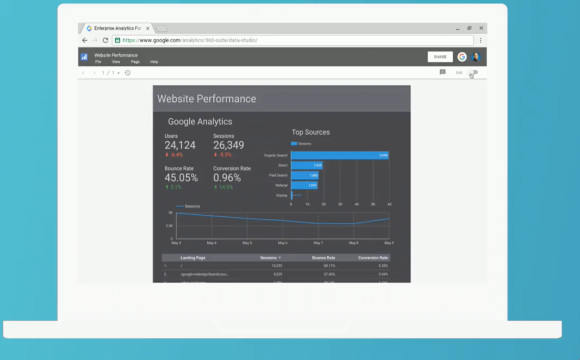Image resolution: width=580 pixels, height=360 pixels.
Task: Click the Sessions line legend of time series
Action: [x=188, y=206]
